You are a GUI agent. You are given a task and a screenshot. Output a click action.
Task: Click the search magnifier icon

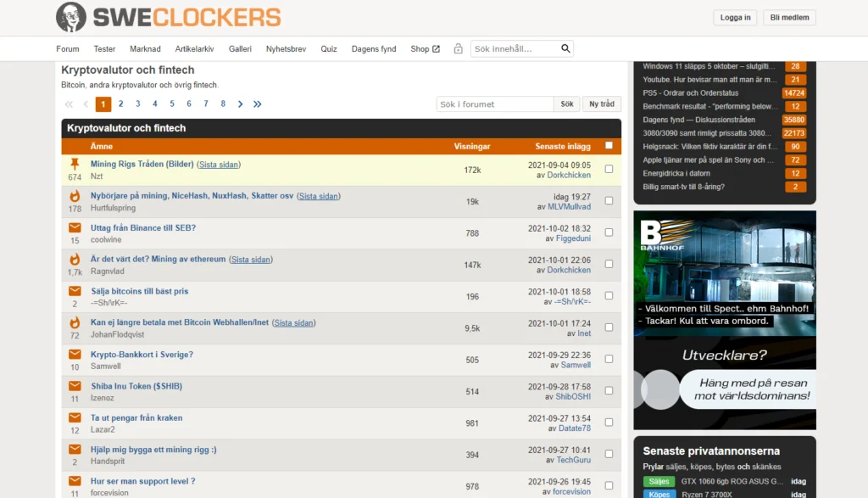pyautogui.click(x=565, y=48)
